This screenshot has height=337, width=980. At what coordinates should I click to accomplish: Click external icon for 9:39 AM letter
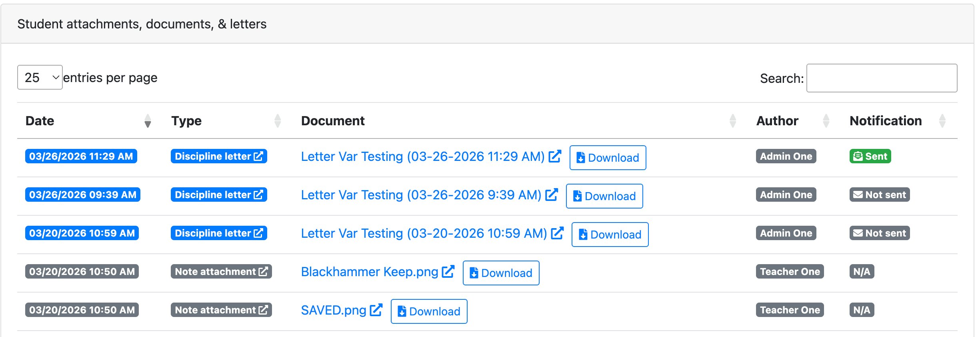[x=552, y=195]
